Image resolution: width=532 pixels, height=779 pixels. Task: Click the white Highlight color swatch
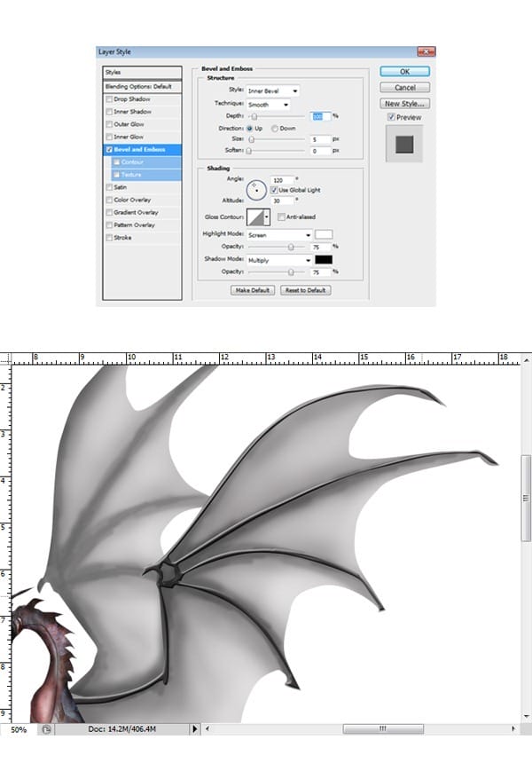click(324, 234)
